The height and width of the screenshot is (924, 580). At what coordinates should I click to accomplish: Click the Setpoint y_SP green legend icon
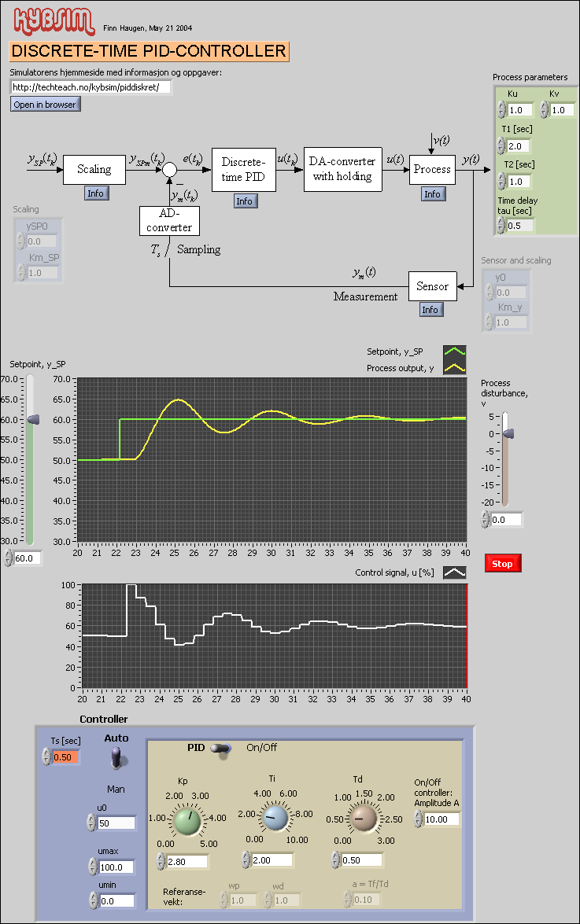pyautogui.click(x=454, y=352)
